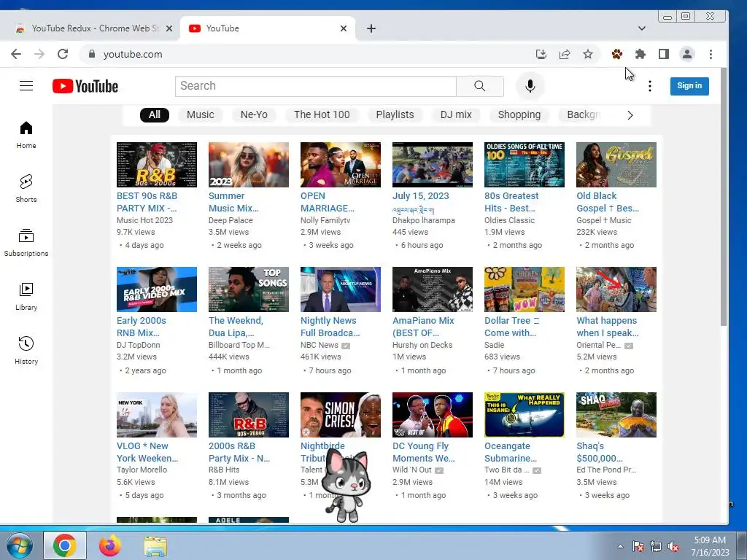Click the muted volume tray icon

click(673, 546)
